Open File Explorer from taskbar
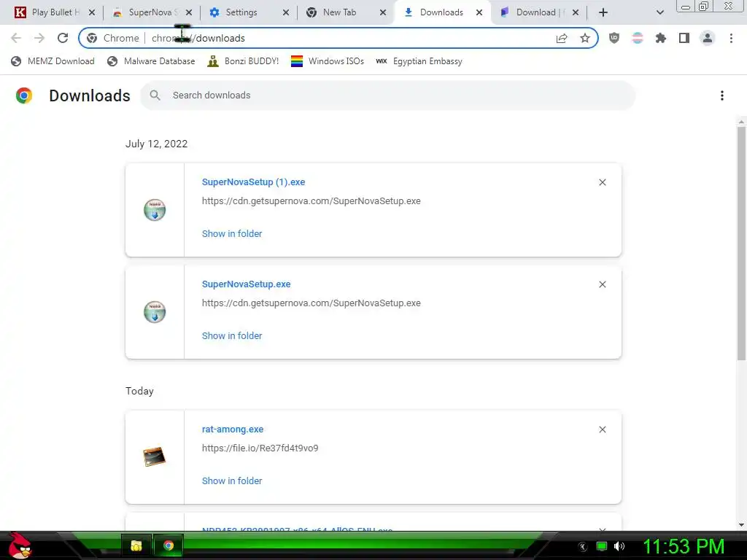This screenshot has width=747, height=560. [136, 545]
